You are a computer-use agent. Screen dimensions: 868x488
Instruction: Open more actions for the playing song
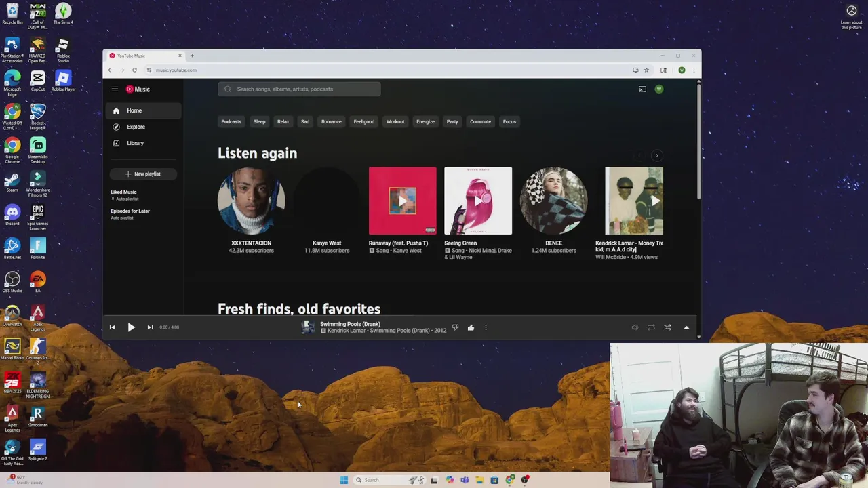[486, 327]
